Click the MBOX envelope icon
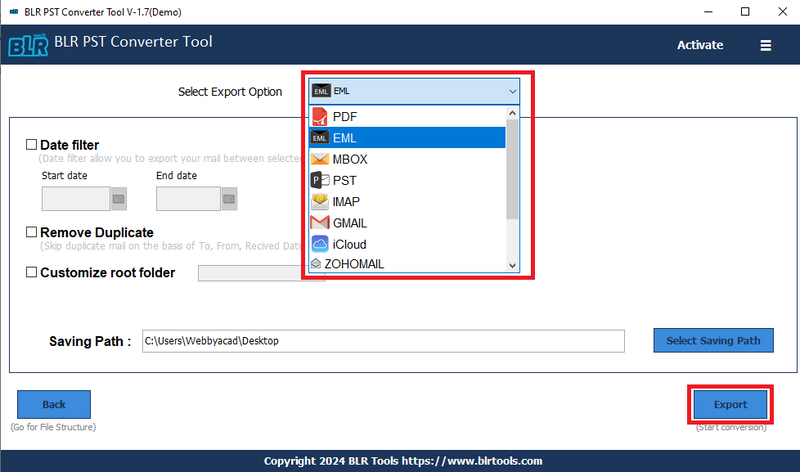Viewport: 800px width, 472px height. pyautogui.click(x=320, y=159)
